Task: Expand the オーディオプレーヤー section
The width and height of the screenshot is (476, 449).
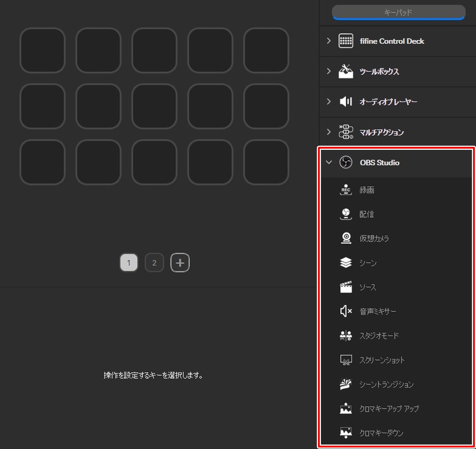Action: [x=329, y=101]
